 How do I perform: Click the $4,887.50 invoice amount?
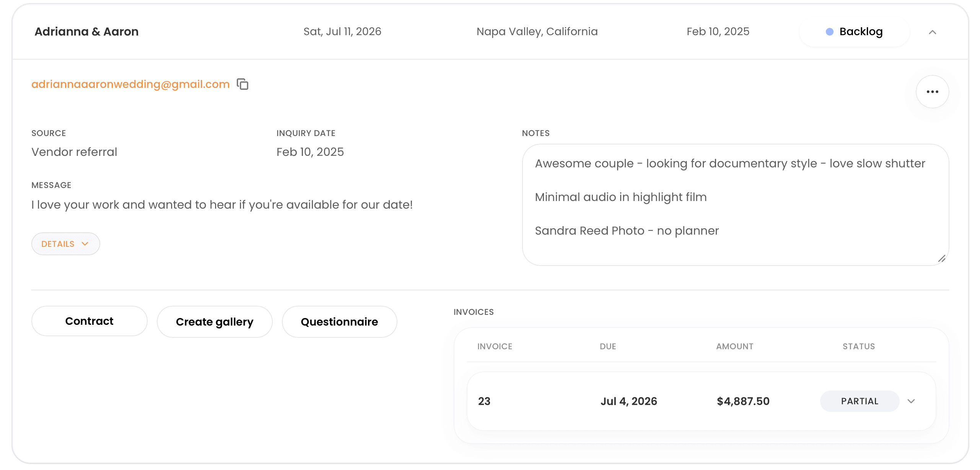(743, 401)
